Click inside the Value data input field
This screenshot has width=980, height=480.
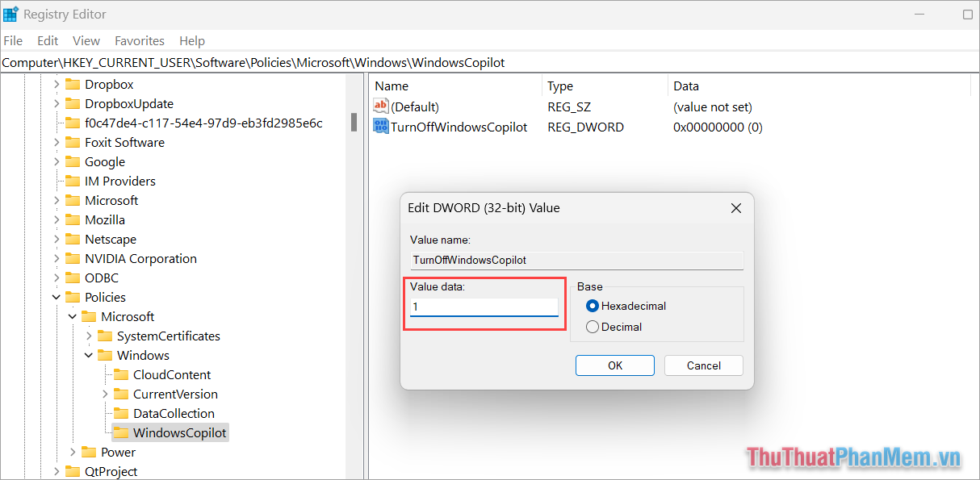point(484,307)
